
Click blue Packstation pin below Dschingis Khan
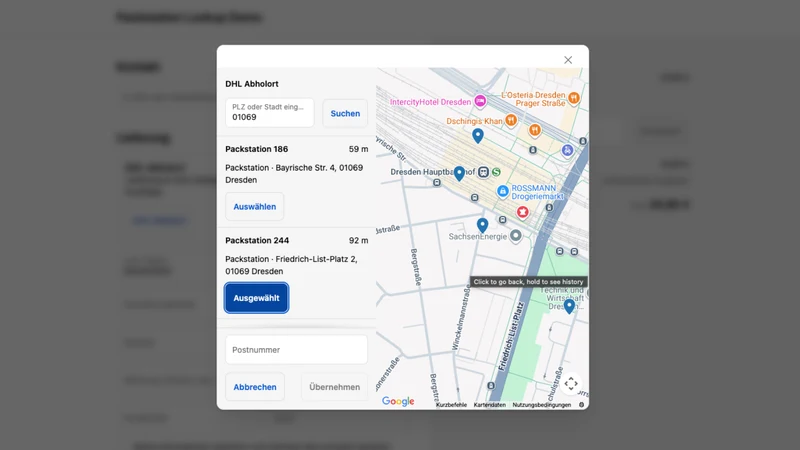478,136
